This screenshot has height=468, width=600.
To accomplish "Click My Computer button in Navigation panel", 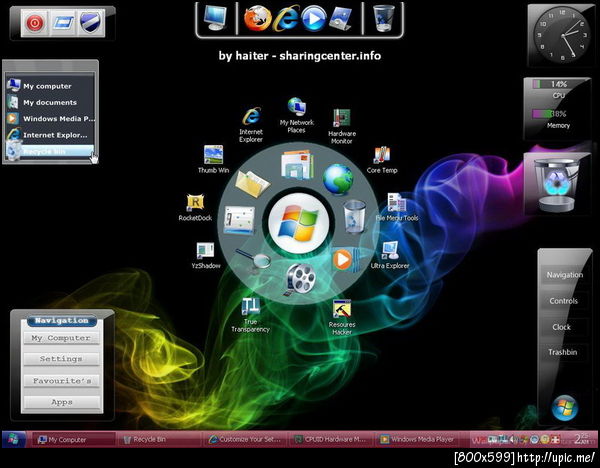I will tap(61, 338).
